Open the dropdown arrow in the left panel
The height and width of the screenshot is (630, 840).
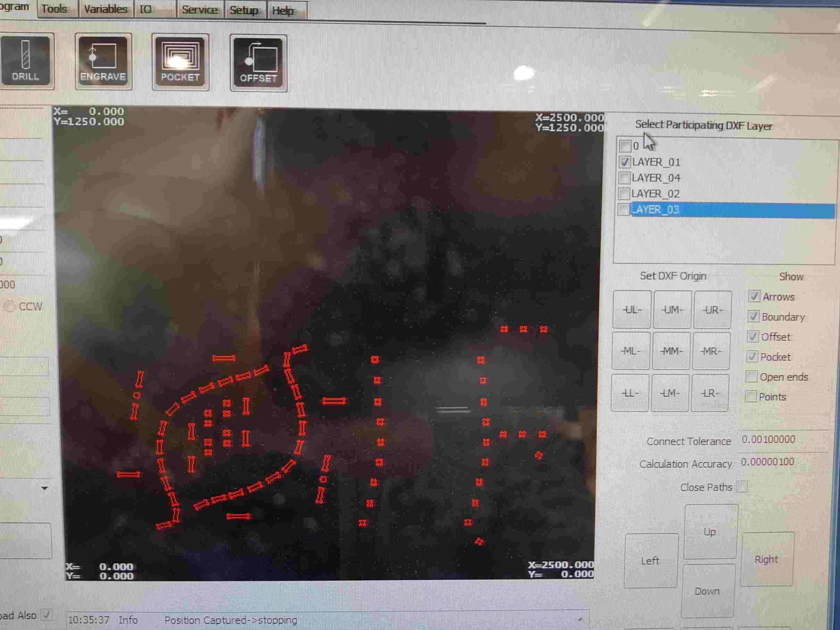coord(44,488)
